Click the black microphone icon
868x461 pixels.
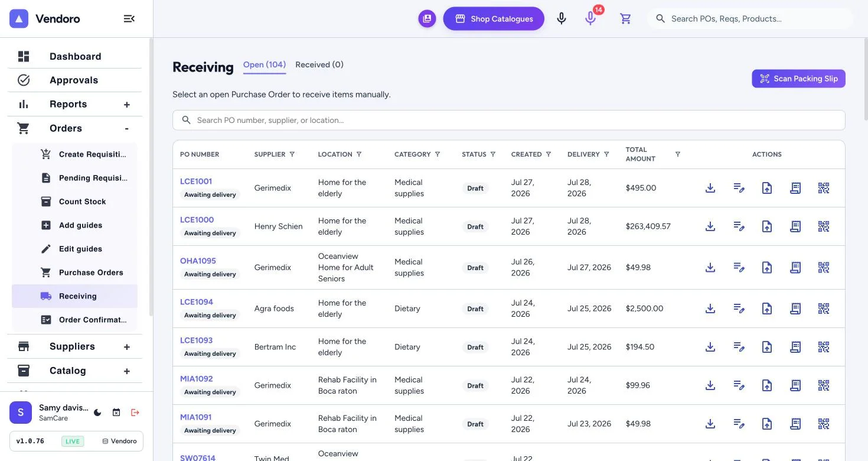[x=562, y=19]
